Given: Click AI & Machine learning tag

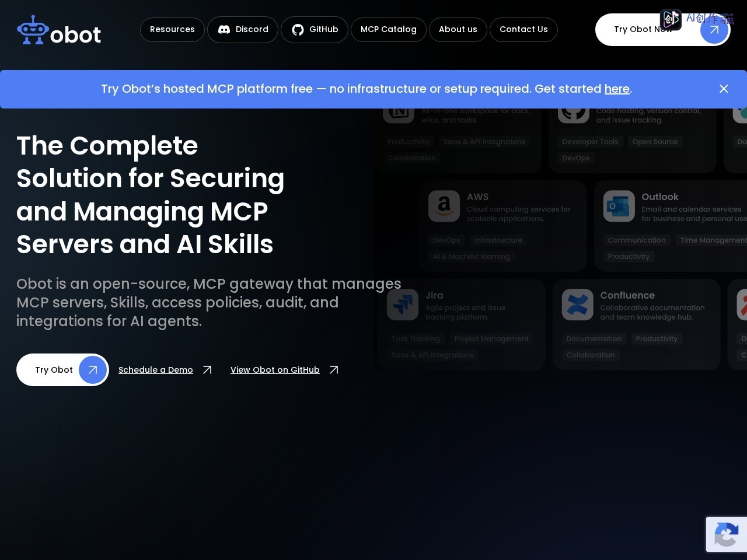Looking at the screenshot, I should pos(472,257).
